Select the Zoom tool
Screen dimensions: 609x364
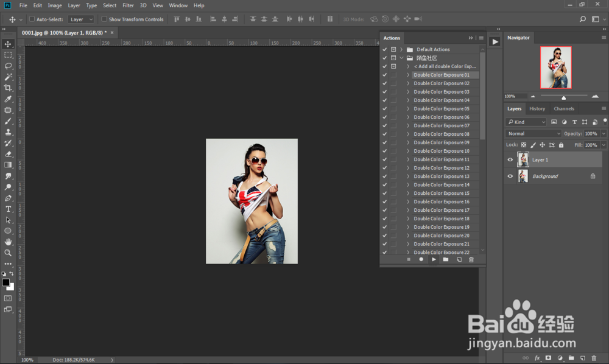(x=8, y=253)
